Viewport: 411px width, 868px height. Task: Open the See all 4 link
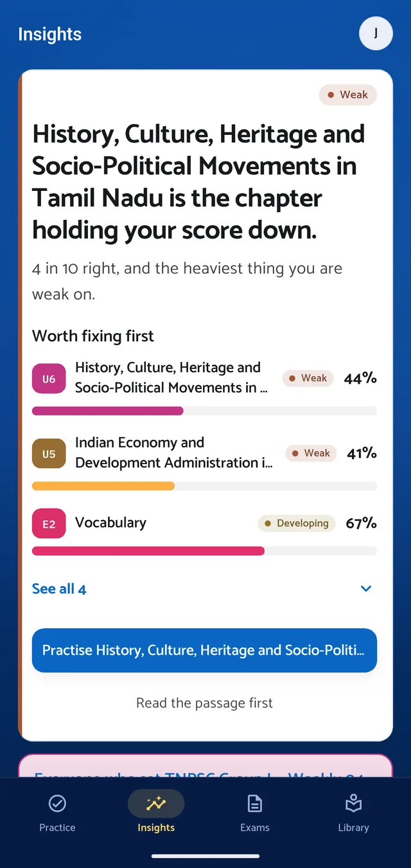pyautogui.click(x=59, y=588)
